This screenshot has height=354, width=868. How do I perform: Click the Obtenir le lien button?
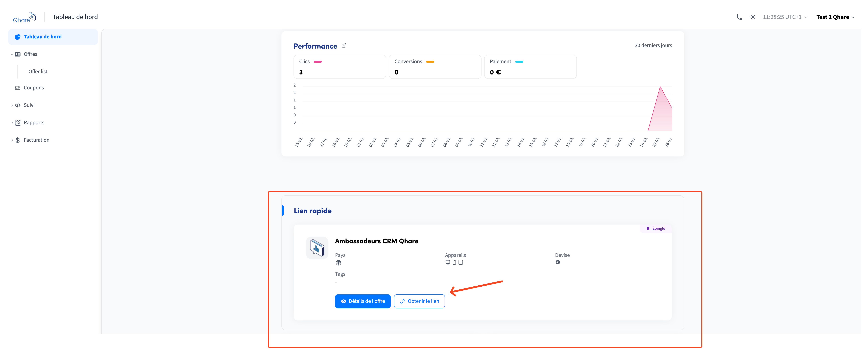click(419, 302)
